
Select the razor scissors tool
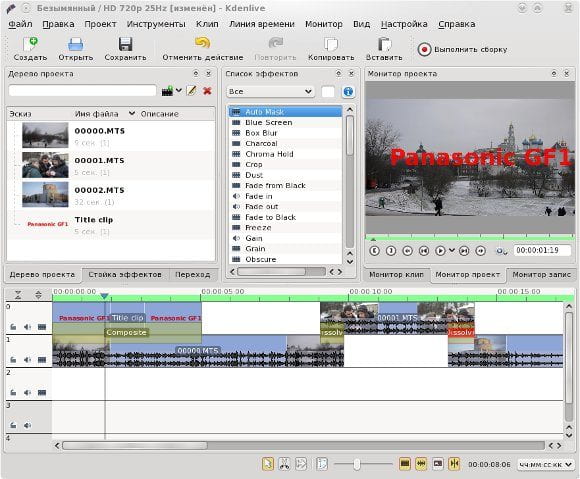[x=284, y=463]
